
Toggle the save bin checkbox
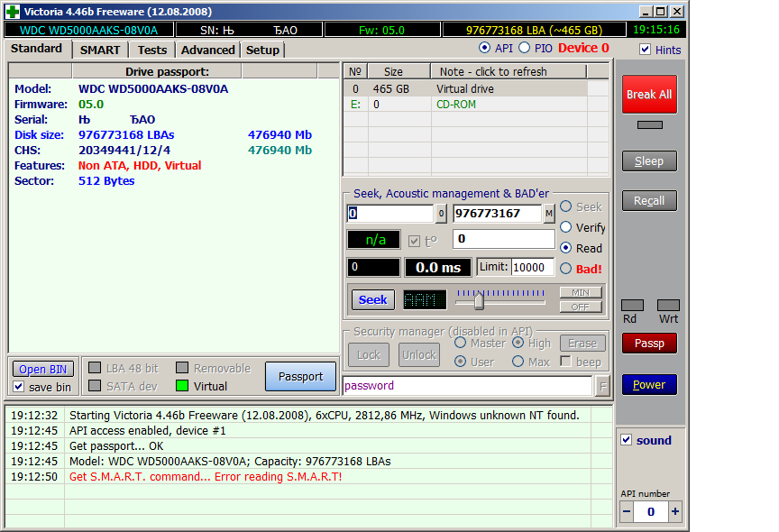19,387
